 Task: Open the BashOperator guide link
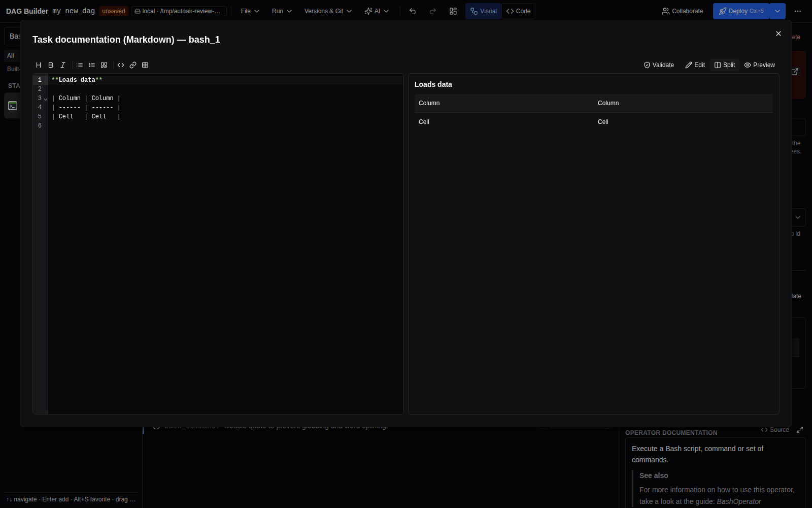pyautogui.click(x=739, y=501)
